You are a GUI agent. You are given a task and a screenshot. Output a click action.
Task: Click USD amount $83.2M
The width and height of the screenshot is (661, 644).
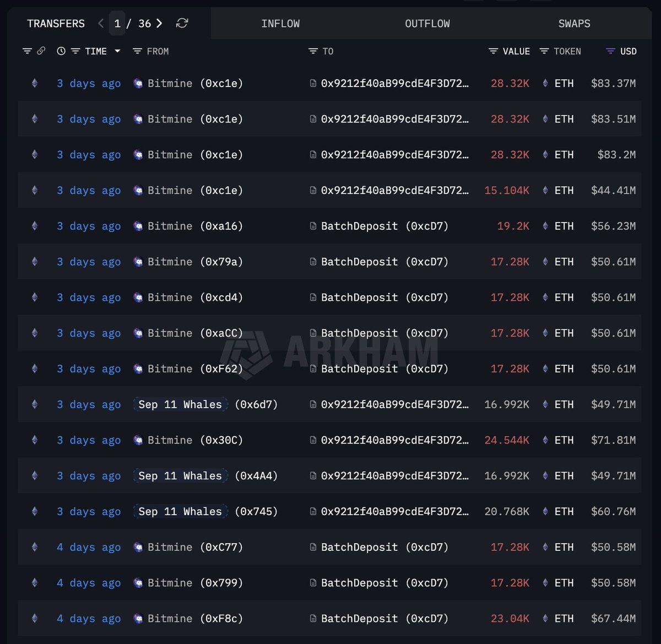pyautogui.click(x=616, y=155)
